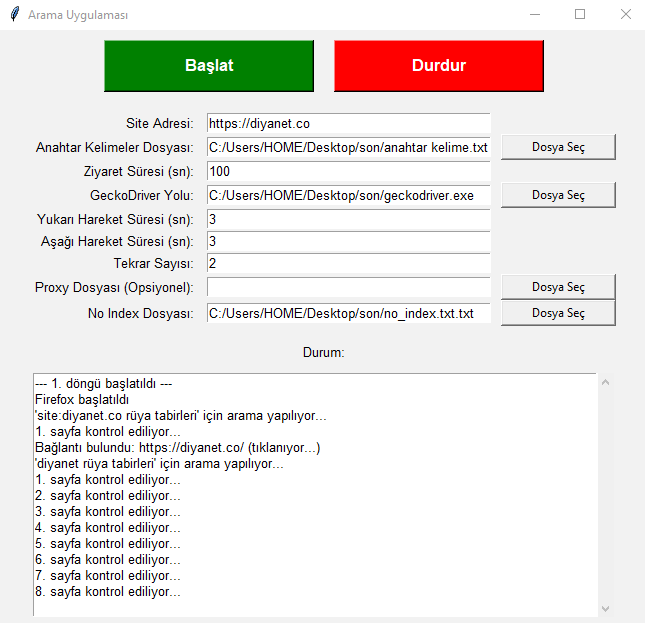The height and width of the screenshot is (623, 645).
Task: Click the 'Proxy Dosyası (Opsiyonel):' label
Action: click(114, 287)
